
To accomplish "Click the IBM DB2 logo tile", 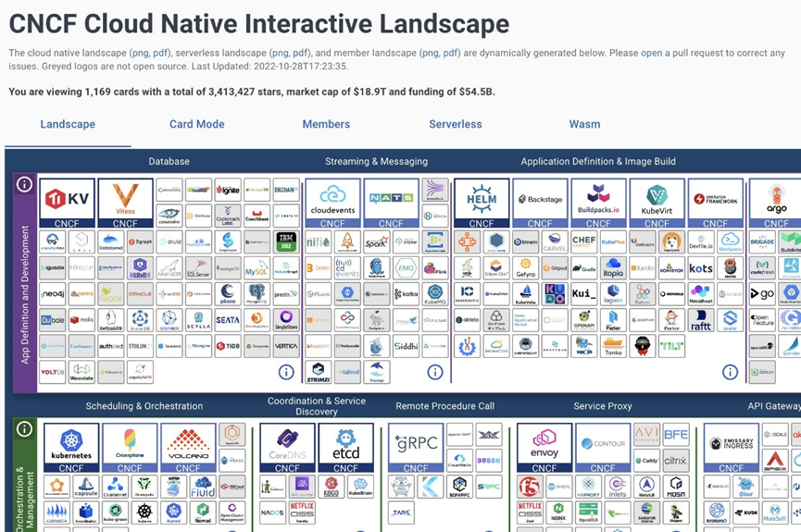I will tap(286, 242).
